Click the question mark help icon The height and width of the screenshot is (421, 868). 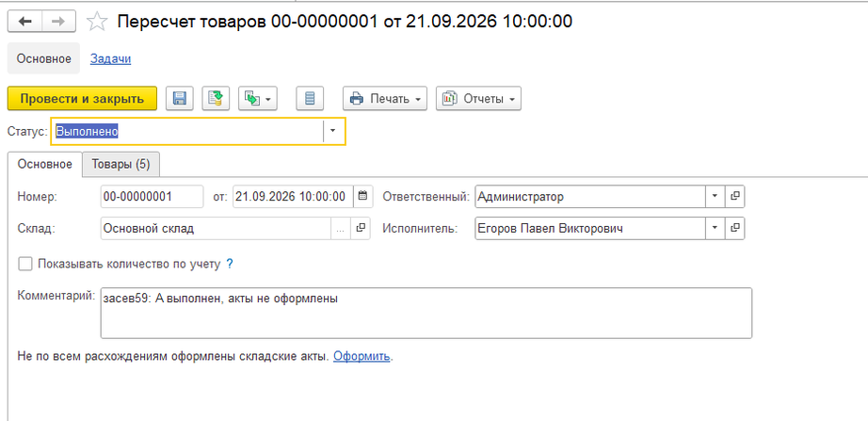[230, 265]
